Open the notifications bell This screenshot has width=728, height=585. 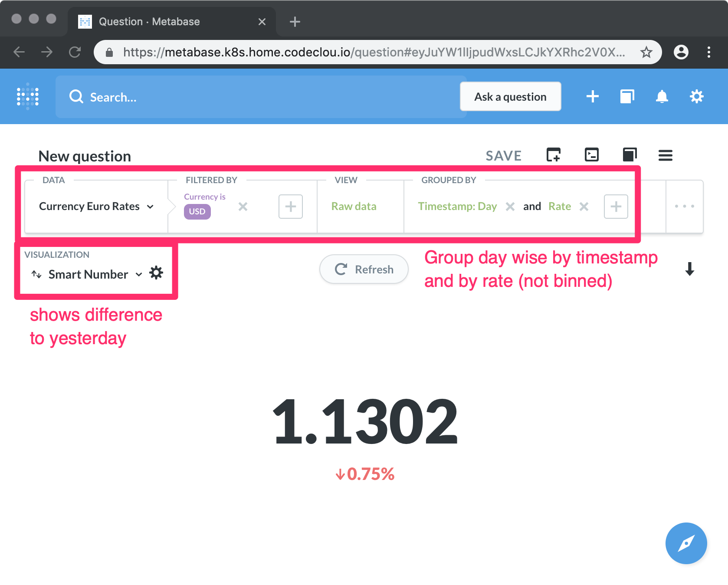tap(662, 96)
